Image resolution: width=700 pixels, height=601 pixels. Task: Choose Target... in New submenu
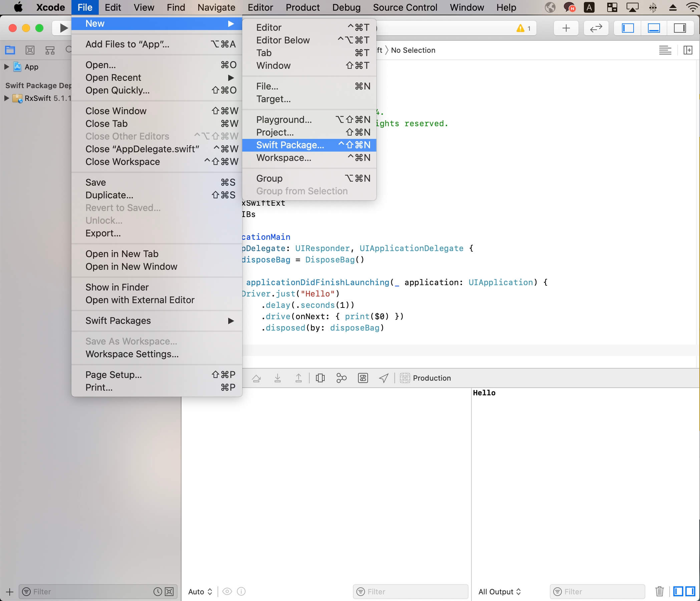(x=309, y=99)
